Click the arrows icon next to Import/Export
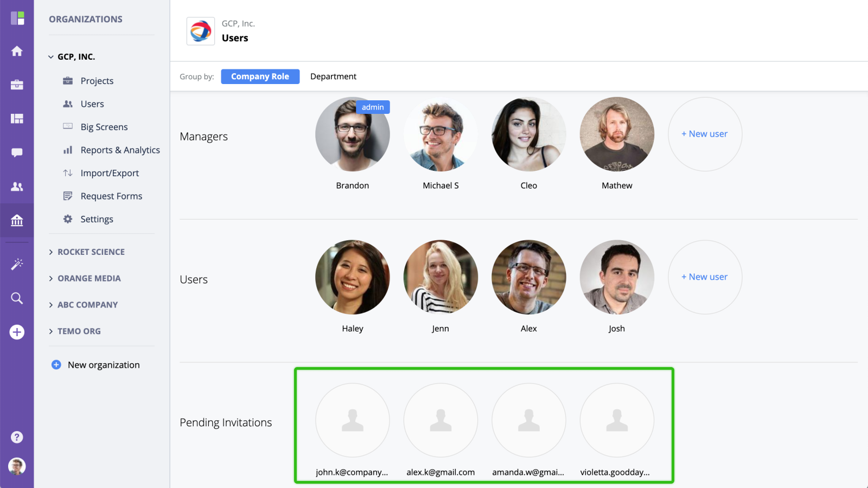The height and width of the screenshot is (488, 868). click(x=68, y=173)
